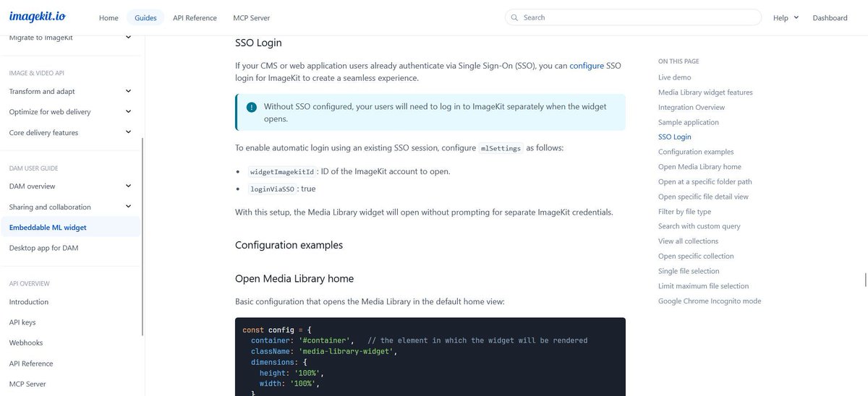Jump to Open specific file detail view

[x=703, y=197]
